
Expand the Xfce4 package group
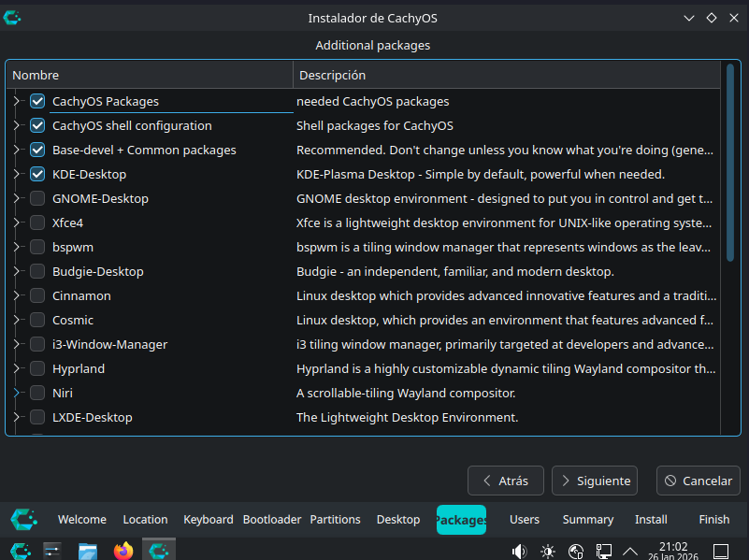tap(17, 223)
